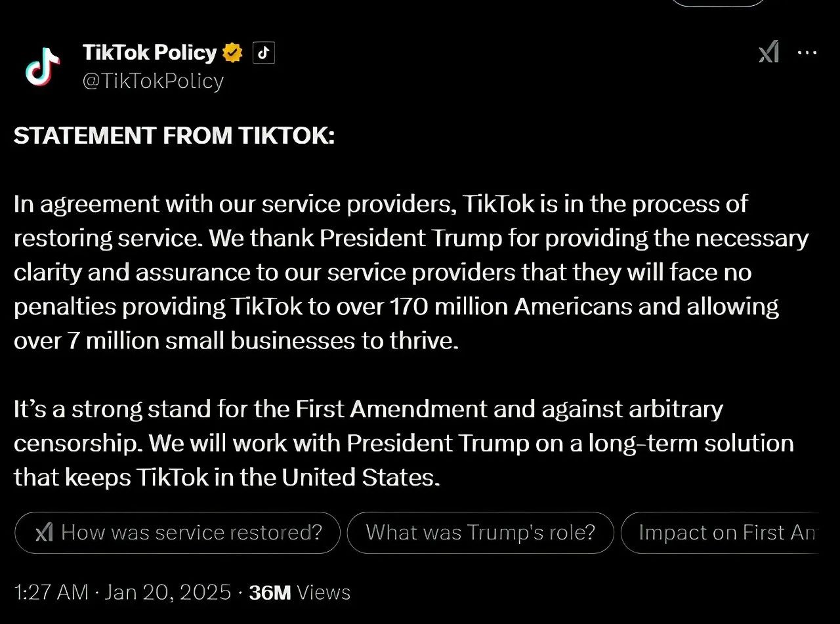Click the TikTok affiliation badge beside name

pos(263,53)
